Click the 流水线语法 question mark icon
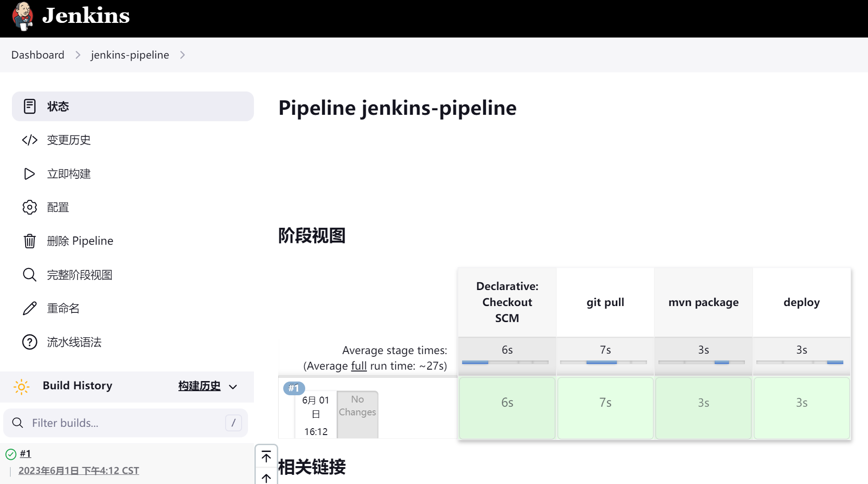The image size is (868, 484). pos(30,342)
